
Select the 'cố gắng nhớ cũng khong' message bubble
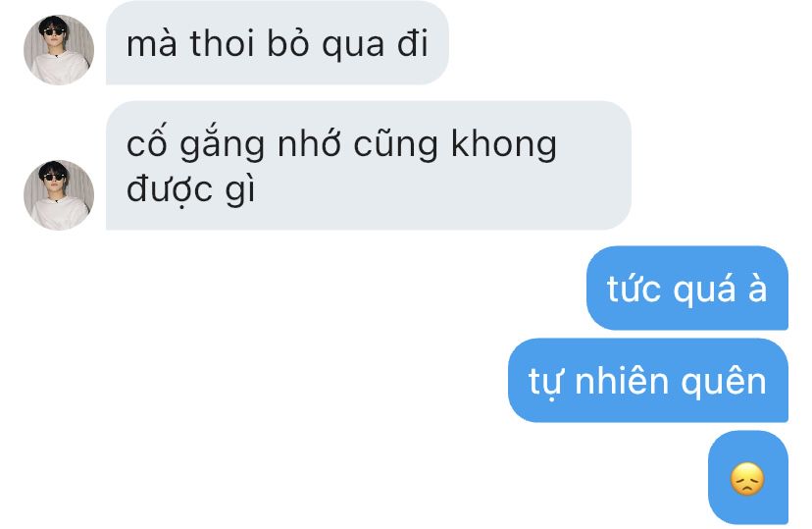[x=368, y=165]
